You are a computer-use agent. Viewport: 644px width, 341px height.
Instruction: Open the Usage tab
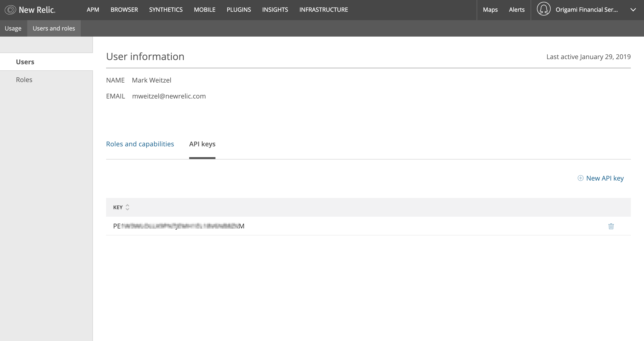click(x=13, y=28)
